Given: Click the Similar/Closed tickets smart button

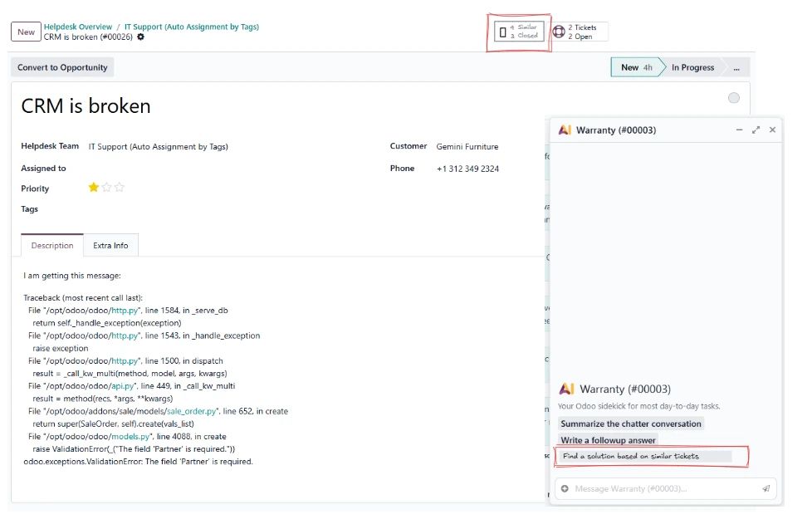Looking at the screenshot, I should (x=518, y=31).
